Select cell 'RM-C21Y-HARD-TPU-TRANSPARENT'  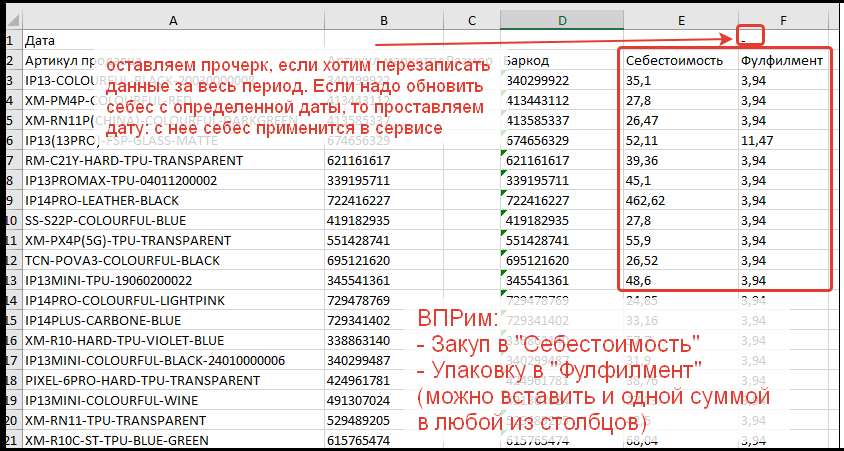tap(173, 160)
